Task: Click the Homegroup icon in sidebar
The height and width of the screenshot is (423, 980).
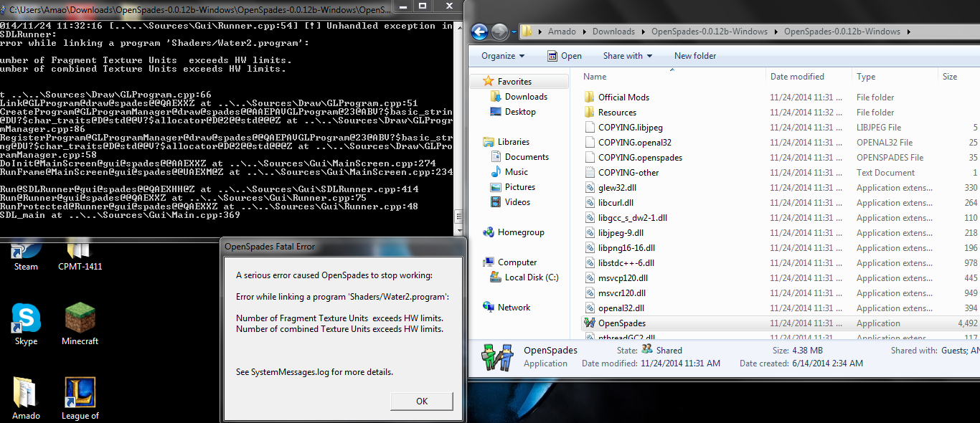Action: click(489, 232)
